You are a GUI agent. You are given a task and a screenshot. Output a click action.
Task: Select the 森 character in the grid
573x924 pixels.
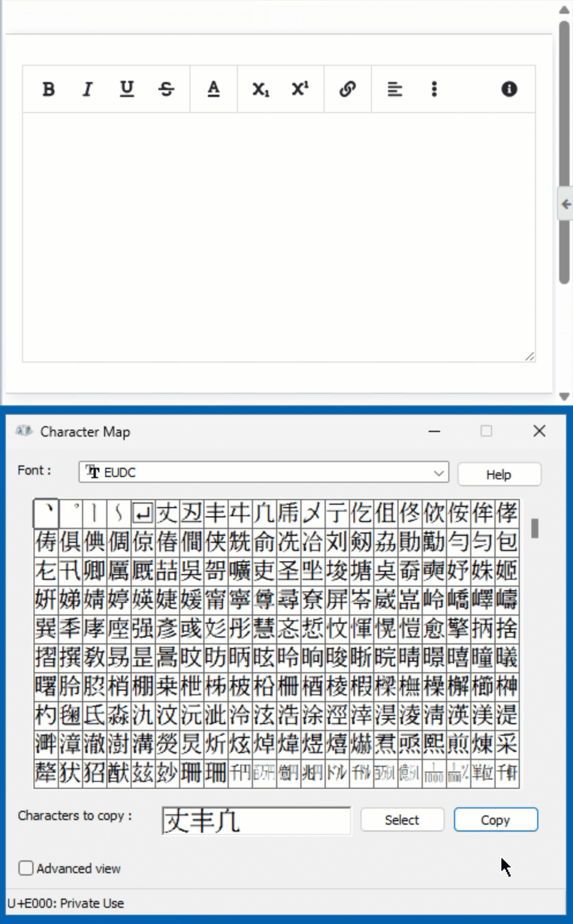pos(118,716)
